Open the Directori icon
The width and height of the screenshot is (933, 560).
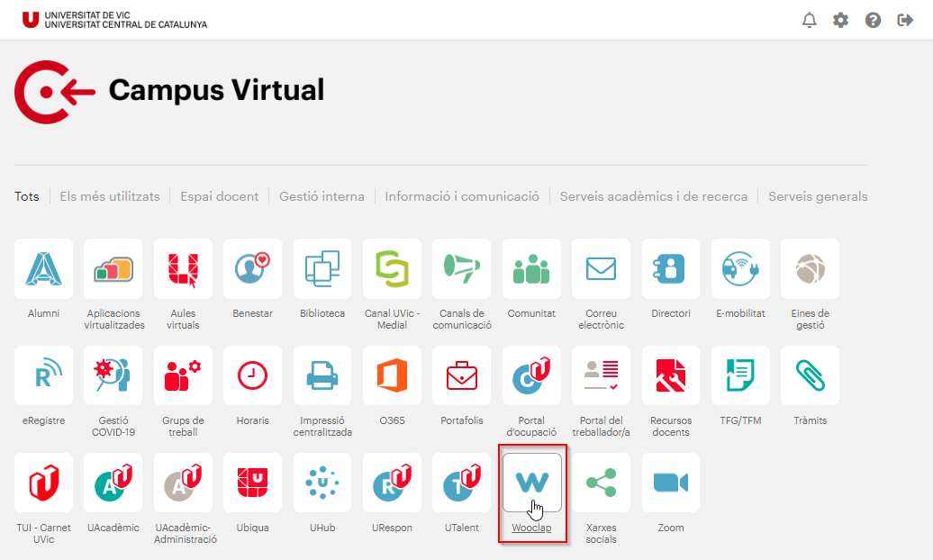[x=671, y=269]
